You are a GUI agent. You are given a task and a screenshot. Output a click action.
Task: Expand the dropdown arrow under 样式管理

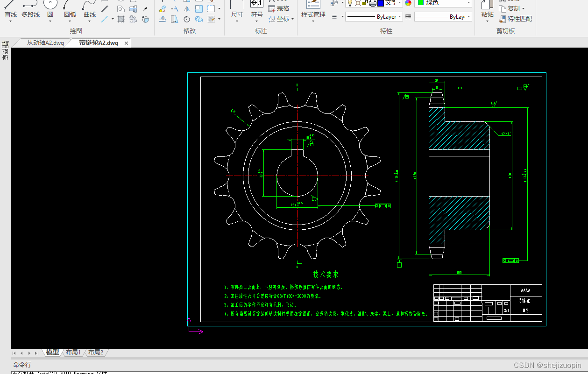point(313,21)
